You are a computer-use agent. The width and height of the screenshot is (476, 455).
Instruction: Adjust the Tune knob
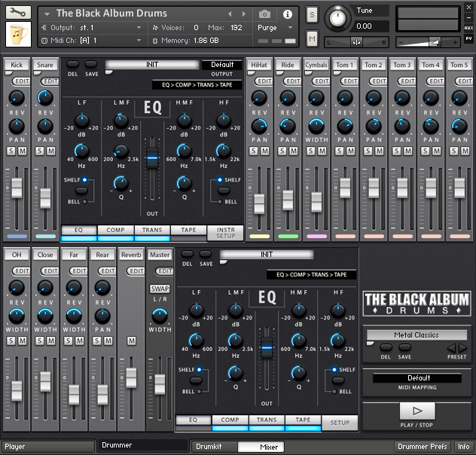(337, 18)
